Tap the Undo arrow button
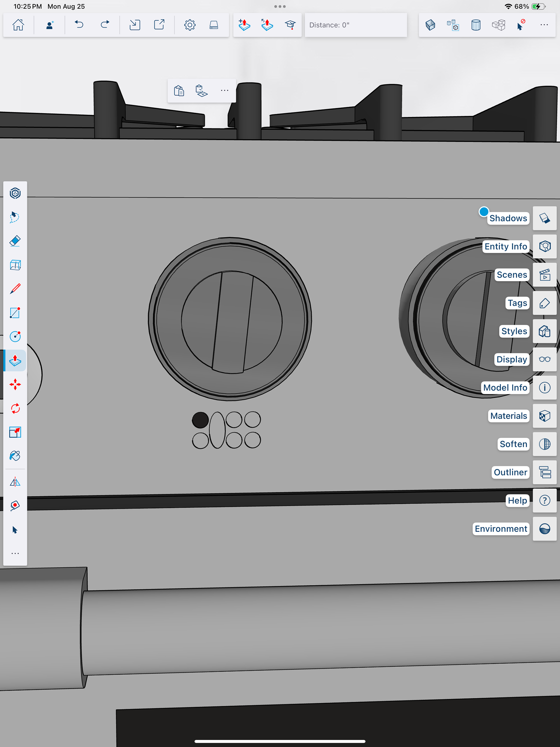This screenshot has height=747, width=560. pos(79,25)
